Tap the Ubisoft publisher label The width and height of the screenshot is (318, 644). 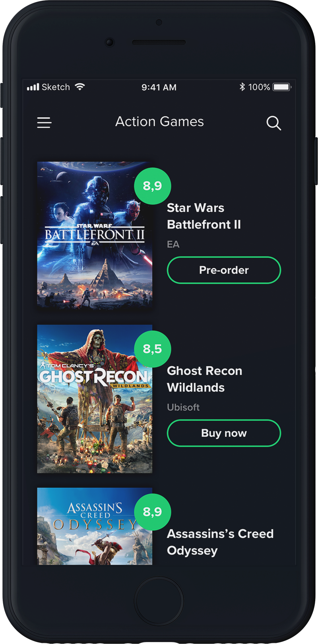tap(183, 407)
